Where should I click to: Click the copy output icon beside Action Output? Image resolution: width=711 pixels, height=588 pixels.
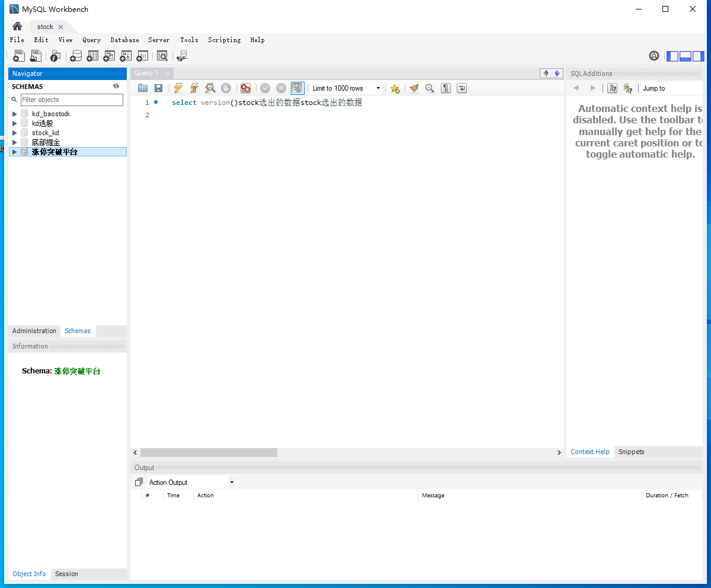click(x=139, y=482)
